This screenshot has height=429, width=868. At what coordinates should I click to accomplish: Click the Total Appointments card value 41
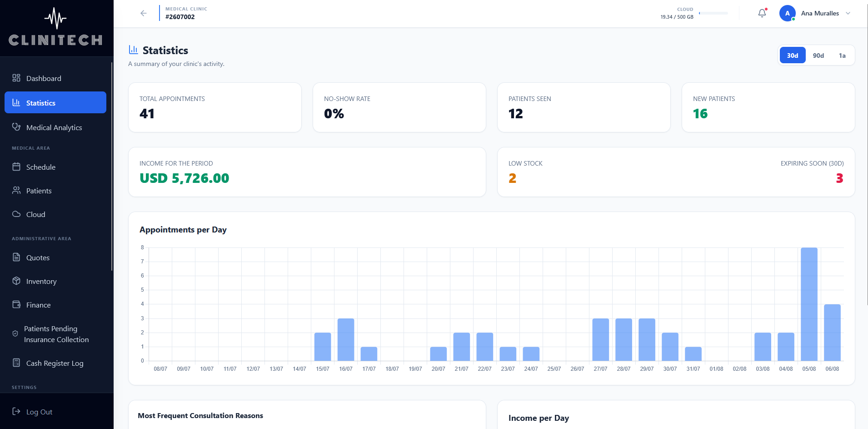[147, 114]
